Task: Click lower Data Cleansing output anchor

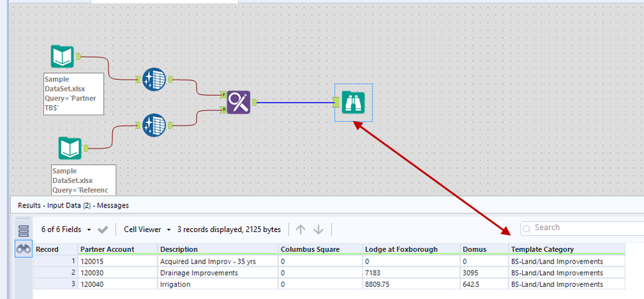Action: pos(170,125)
